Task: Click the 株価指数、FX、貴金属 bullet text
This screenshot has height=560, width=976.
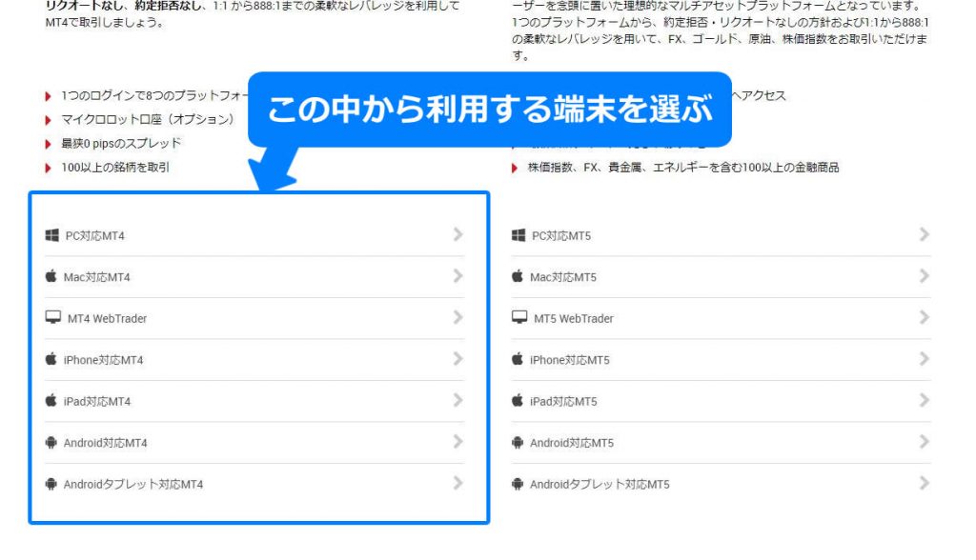Action: coord(683,167)
